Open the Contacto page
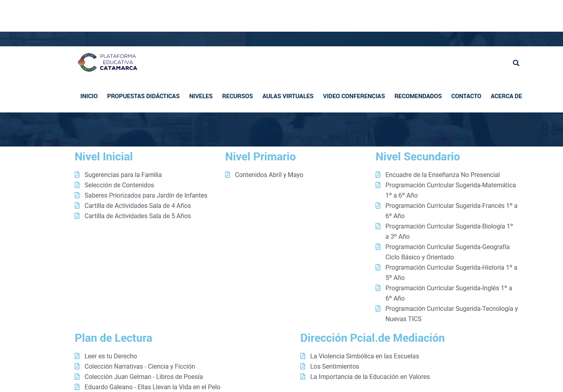The height and width of the screenshot is (392, 563). point(466,96)
